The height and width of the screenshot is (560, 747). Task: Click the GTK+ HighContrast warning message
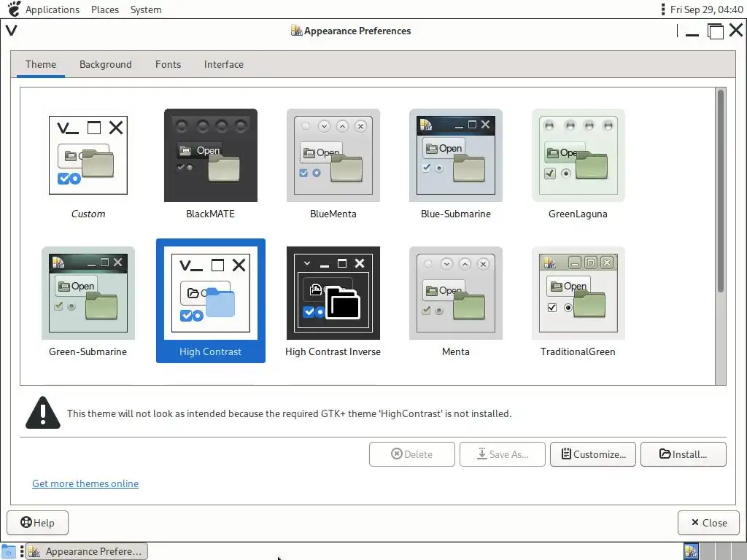click(x=289, y=413)
